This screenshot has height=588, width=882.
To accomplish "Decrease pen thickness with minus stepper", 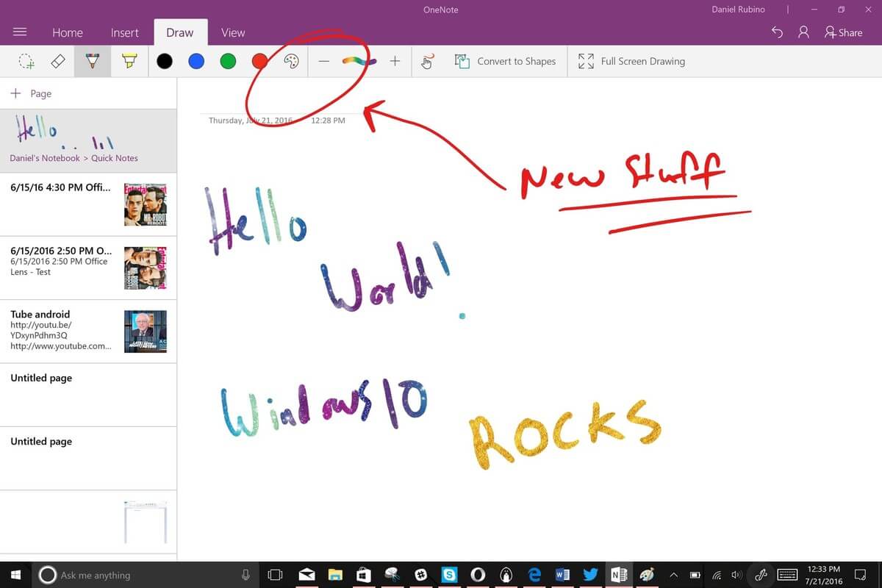I will (x=324, y=61).
